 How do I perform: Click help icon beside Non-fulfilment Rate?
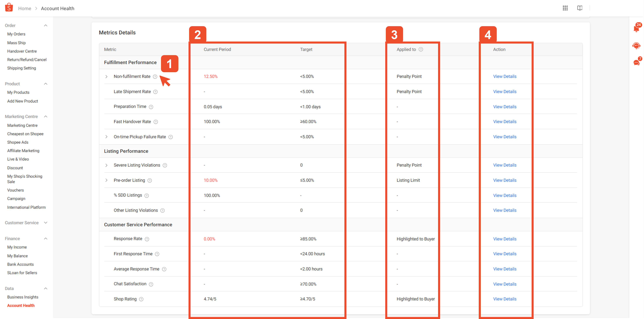(155, 77)
